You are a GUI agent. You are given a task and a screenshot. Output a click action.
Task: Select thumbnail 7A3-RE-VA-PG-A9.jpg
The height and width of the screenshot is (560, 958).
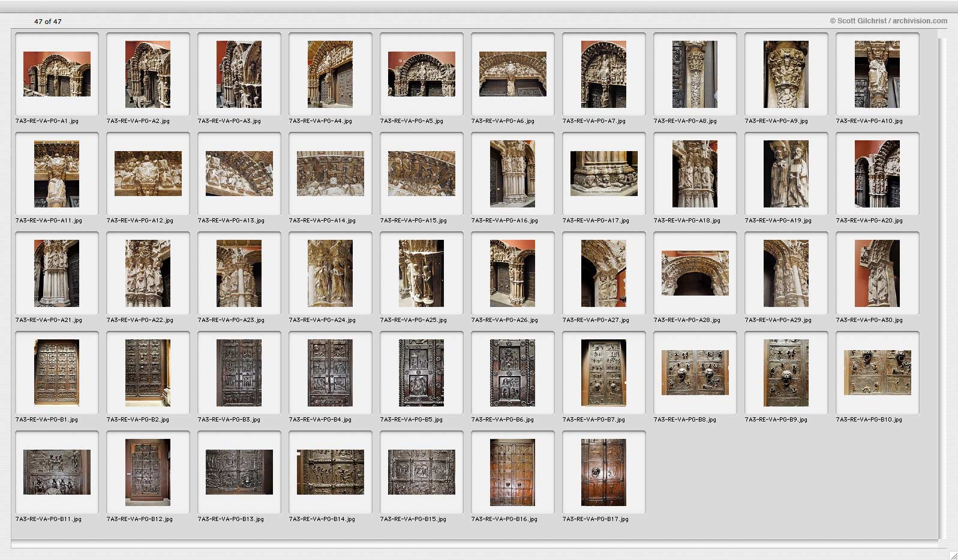pos(786,74)
